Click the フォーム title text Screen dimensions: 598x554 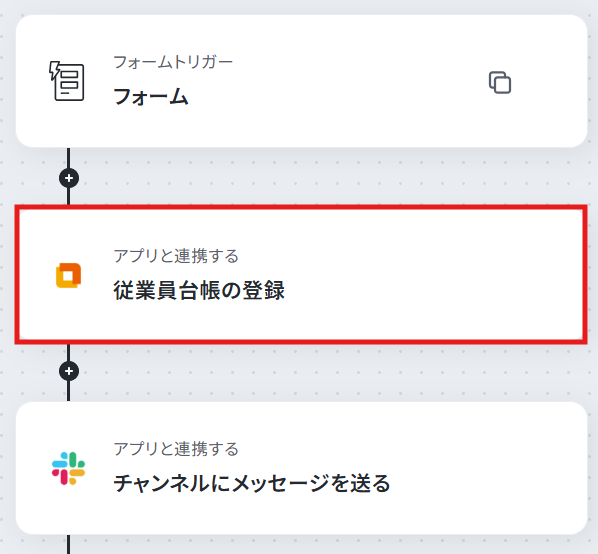tap(151, 96)
